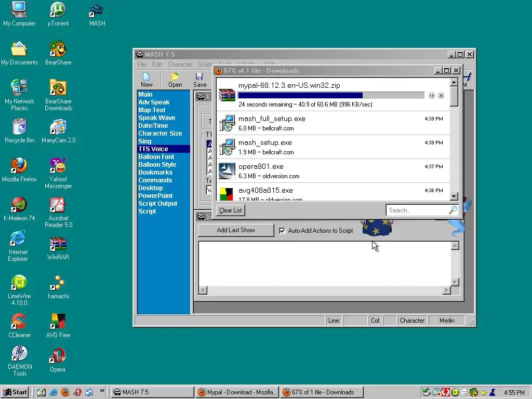Viewport: 532px width, 399px height.
Task: Switch to Mypal - Download Mozilla taskbar button
Action: coord(237,392)
